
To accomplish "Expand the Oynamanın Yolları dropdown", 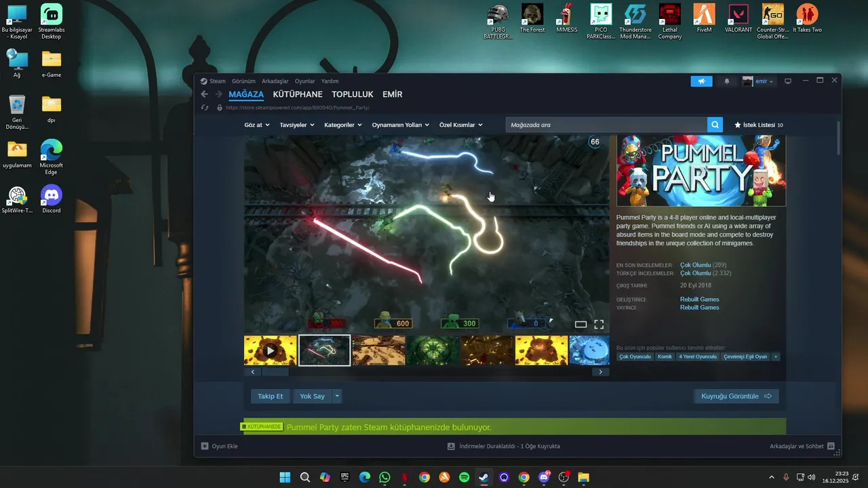I will pyautogui.click(x=401, y=125).
